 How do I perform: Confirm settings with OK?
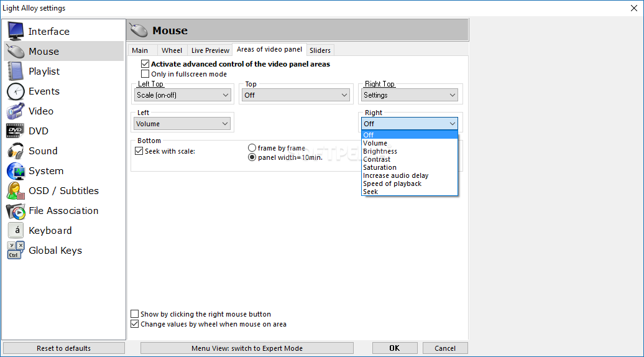click(x=395, y=348)
